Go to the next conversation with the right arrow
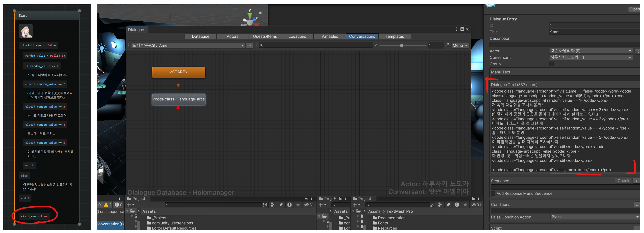Image resolution: width=644 pixels, height=233 pixels. 256,45
